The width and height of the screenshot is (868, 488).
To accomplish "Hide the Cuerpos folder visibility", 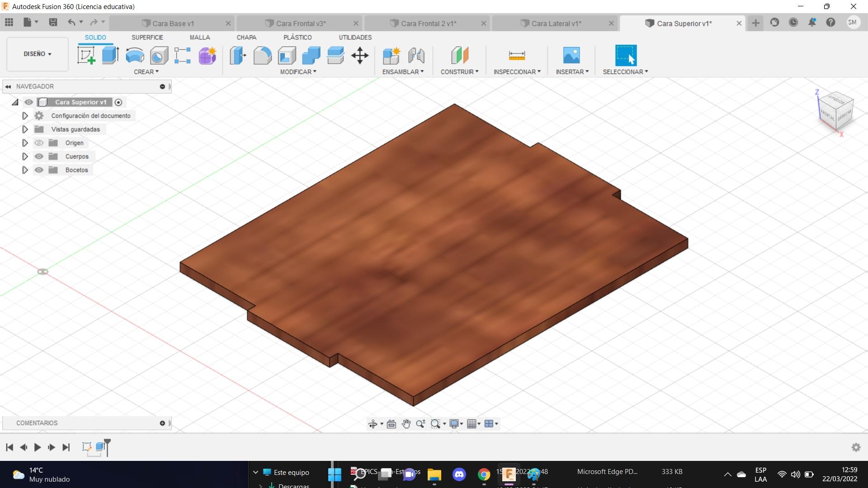I will tap(39, 156).
